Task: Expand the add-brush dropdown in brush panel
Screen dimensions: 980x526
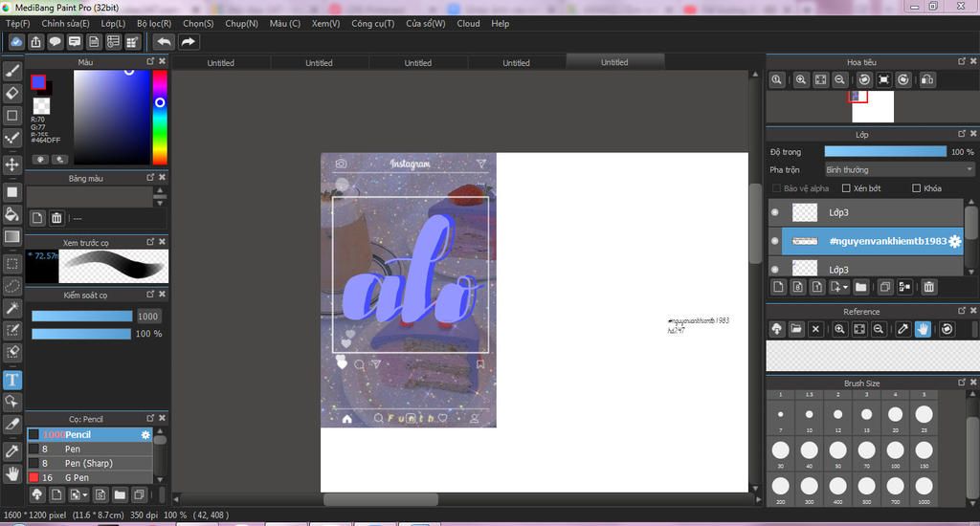Action: click(85, 494)
